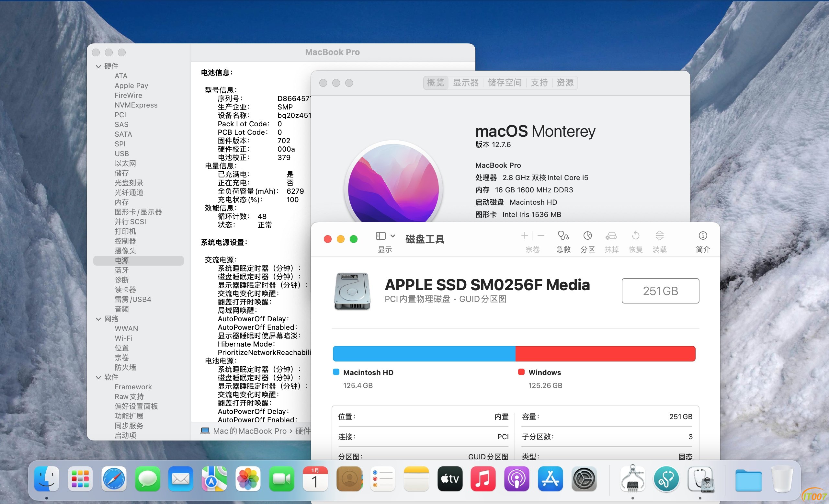The height and width of the screenshot is (504, 829).
Task: Switch to the 显示器 displays tab
Action: point(466,83)
